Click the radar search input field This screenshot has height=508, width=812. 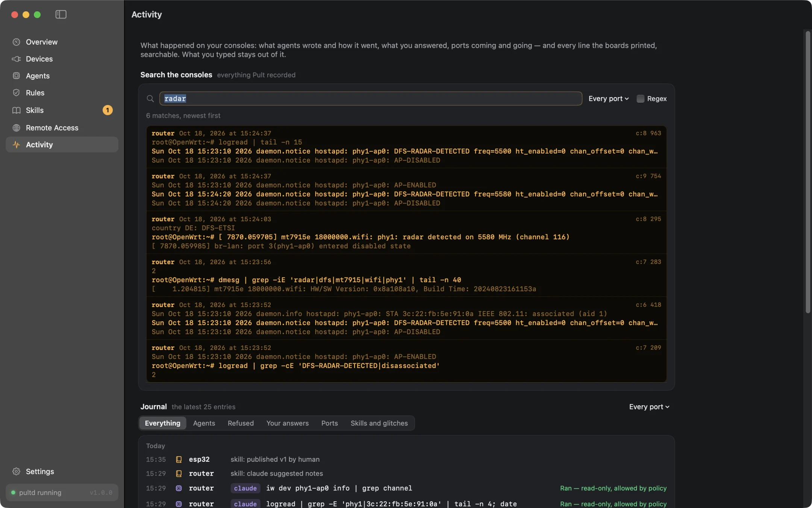click(x=371, y=99)
